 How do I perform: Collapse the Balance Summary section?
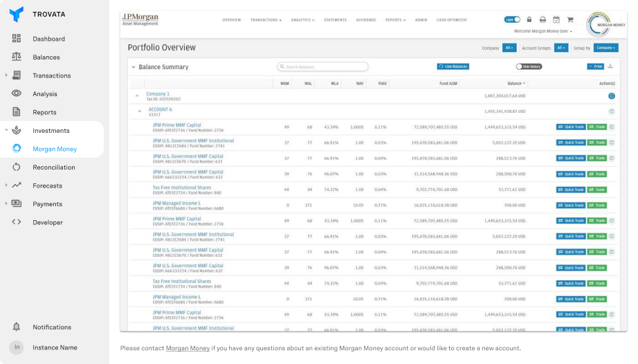point(134,67)
